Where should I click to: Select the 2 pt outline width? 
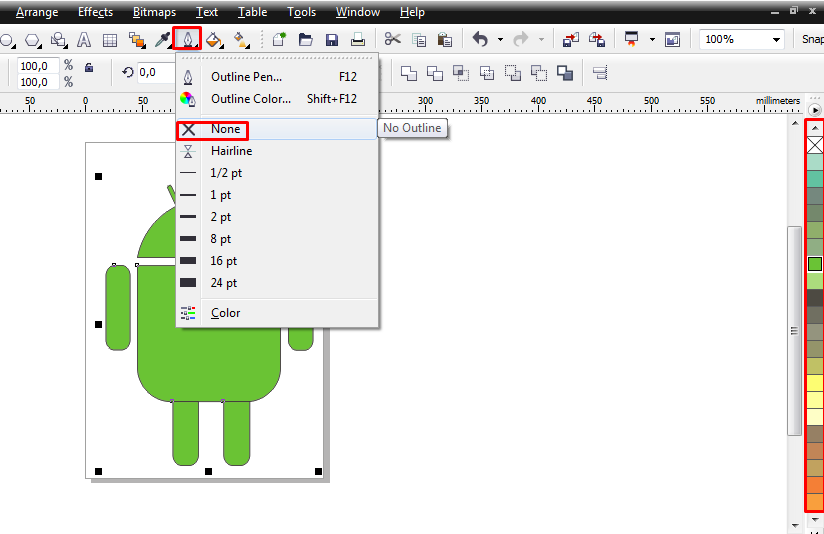277,217
